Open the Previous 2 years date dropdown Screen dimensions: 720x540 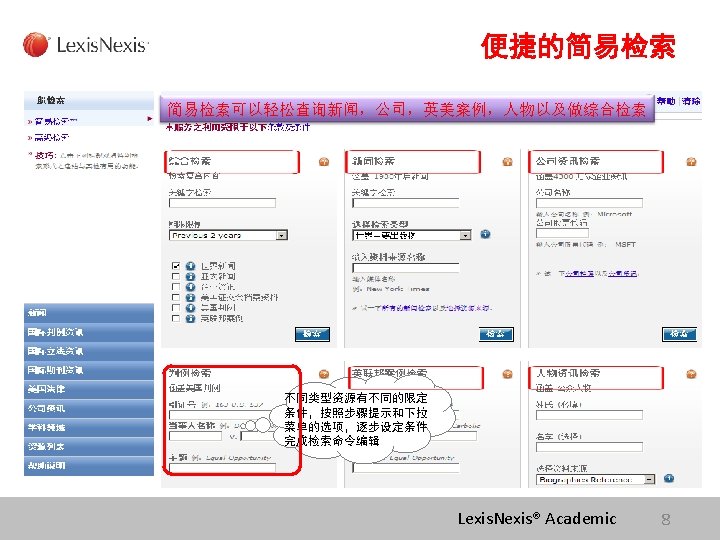(x=228, y=236)
